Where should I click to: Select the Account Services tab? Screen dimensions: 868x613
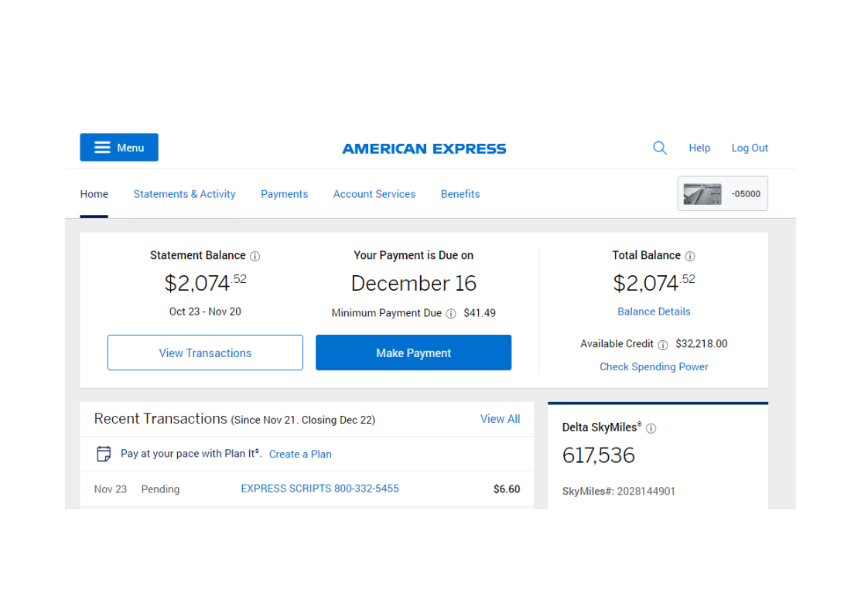[374, 194]
